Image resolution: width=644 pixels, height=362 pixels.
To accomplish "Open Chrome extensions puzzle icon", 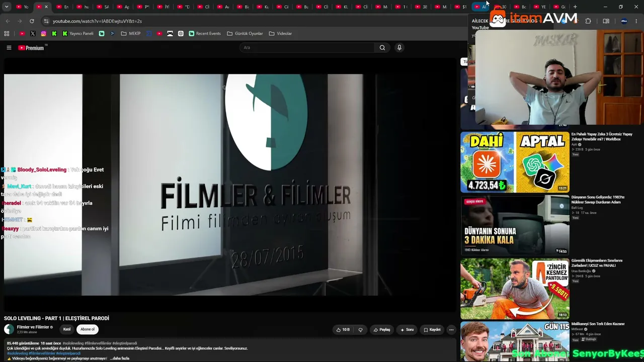I will pos(588,21).
